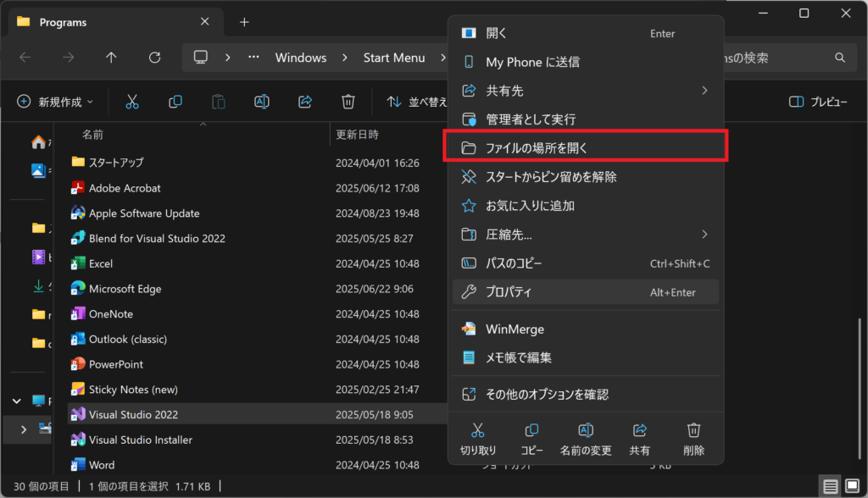This screenshot has width=868, height=498.
Task: Click the address bar ellipsis overflow
Action: pos(253,57)
